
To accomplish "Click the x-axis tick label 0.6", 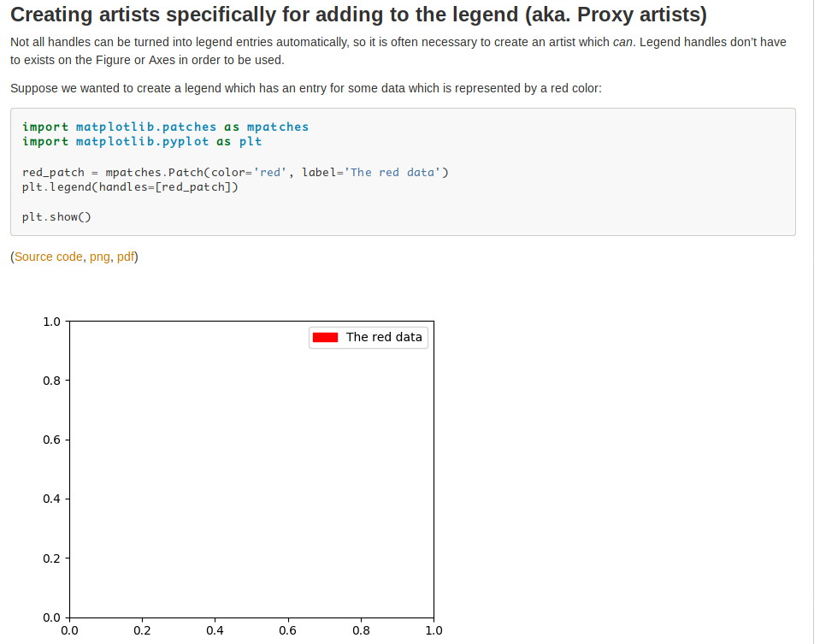I will click(288, 631).
